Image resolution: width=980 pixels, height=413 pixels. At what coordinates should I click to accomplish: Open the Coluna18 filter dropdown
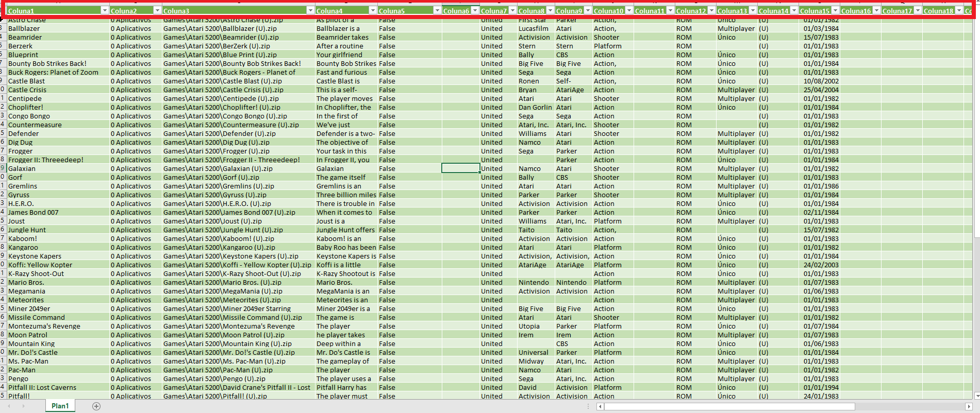click(x=959, y=10)
